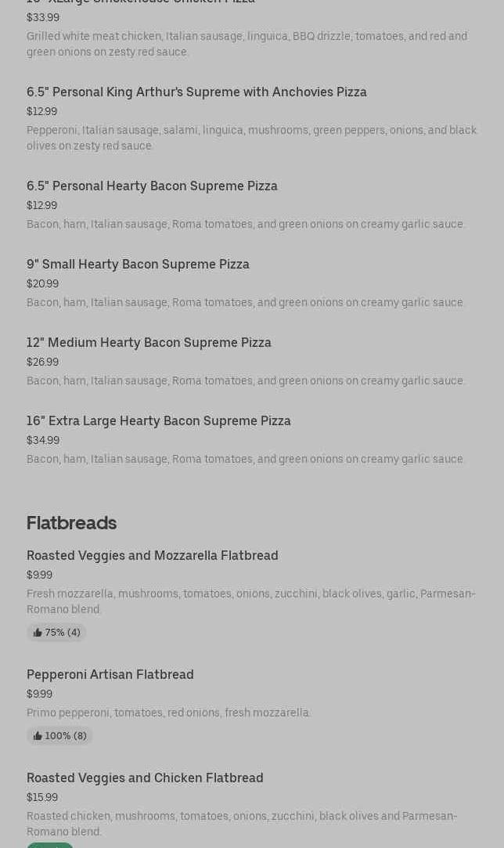Click the $34.99 Extra Large pizza price
The width and height of the screenshot is (504, 848).
pos(43,441)
